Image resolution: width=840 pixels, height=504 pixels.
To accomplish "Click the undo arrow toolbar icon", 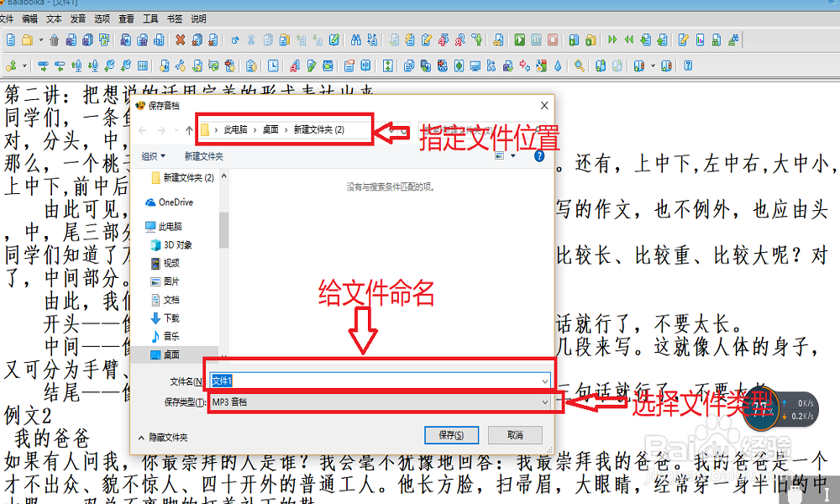I will click(x=235, y=39).
